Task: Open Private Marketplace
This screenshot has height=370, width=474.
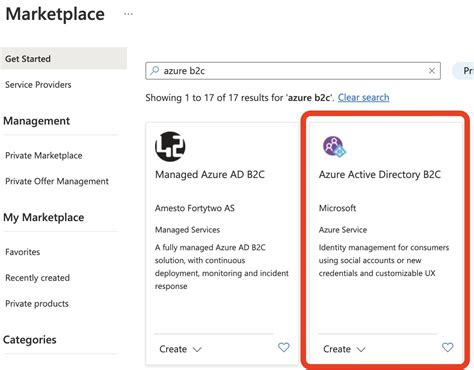Action: (x=44, y=155)
